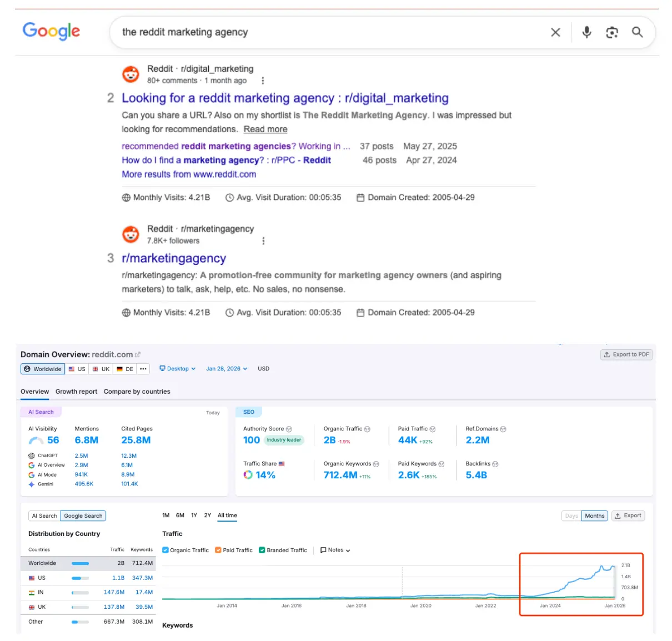Open More results from www.reddit.com
Viewport: 672px width, 641px height.
[x=189, y=174]
